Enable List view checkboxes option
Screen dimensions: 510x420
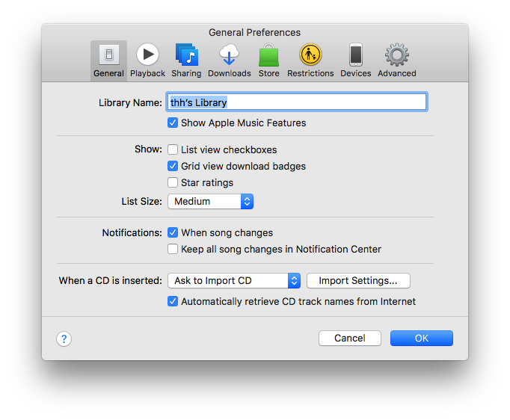(173, 149)
